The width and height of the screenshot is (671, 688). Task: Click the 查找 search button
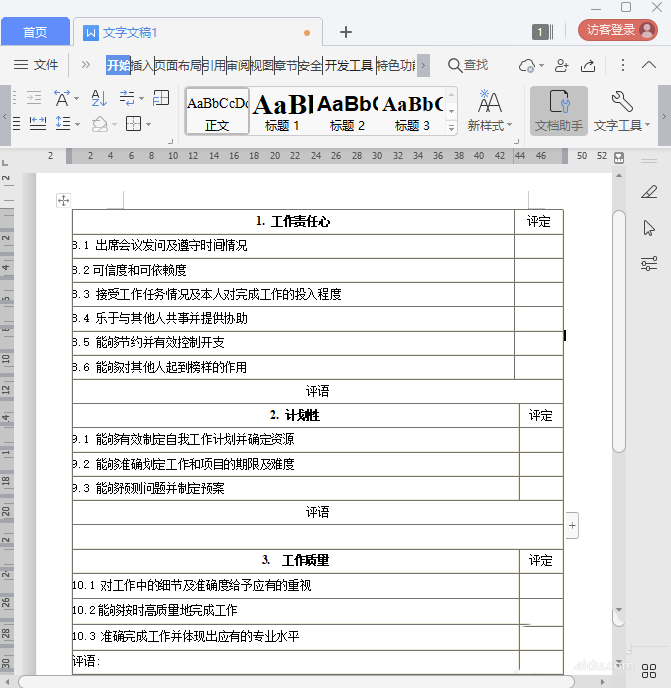click(x=468, y=65)
